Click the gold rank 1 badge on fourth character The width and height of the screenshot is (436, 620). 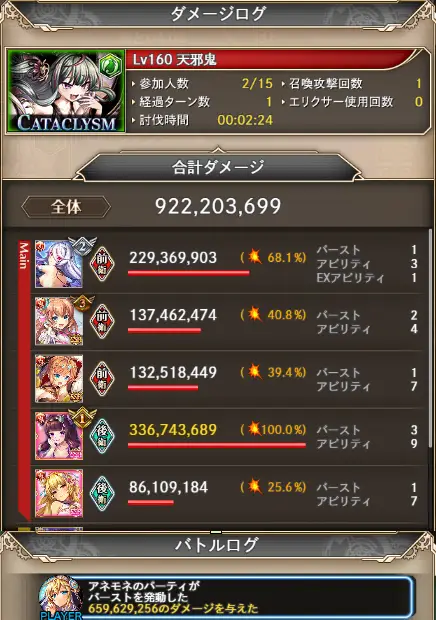[82, 419]
